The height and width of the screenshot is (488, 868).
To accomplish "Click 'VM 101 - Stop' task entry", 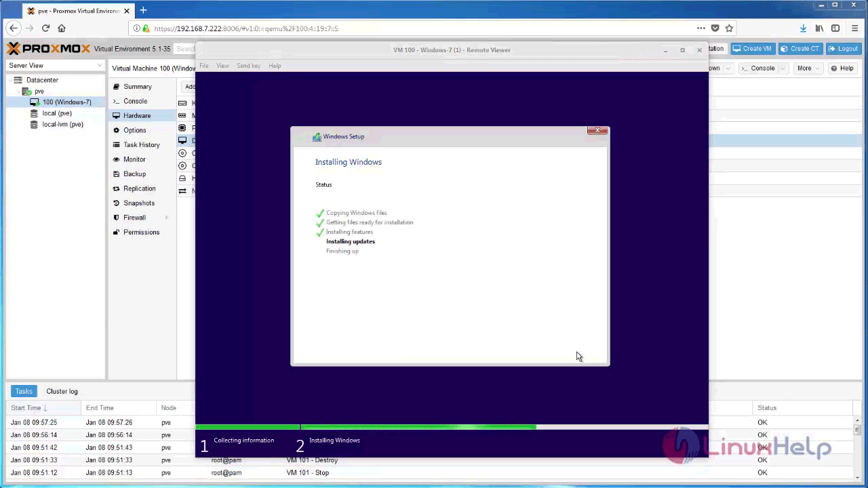I will coord(307,472).
